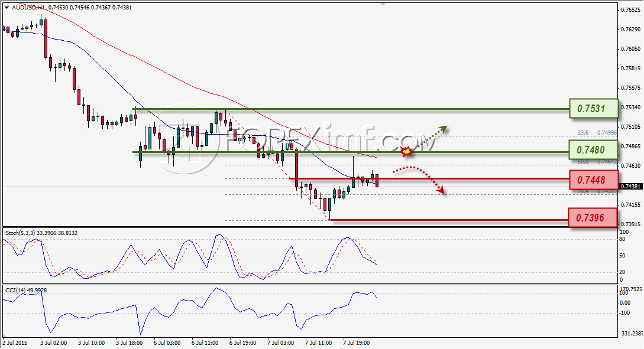Image resolution: width=644 pixels, height=349 pixels.
Task: Click the 2 Jul 2015 date label
Action: 15,343
